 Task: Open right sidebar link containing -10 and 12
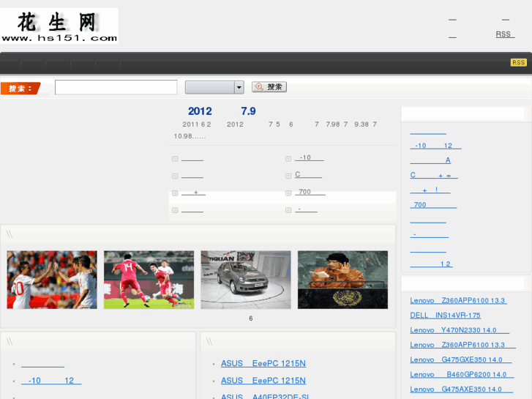pos(435,146)
